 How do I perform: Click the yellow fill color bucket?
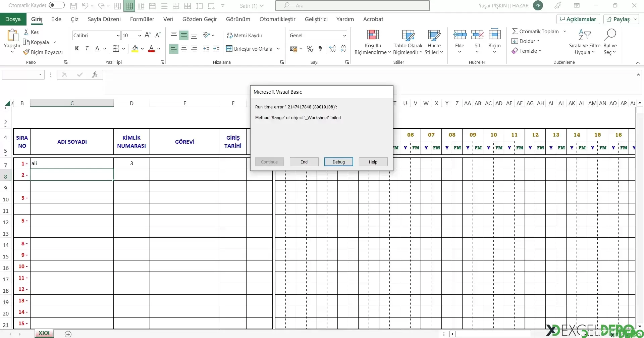pos(135,49)
